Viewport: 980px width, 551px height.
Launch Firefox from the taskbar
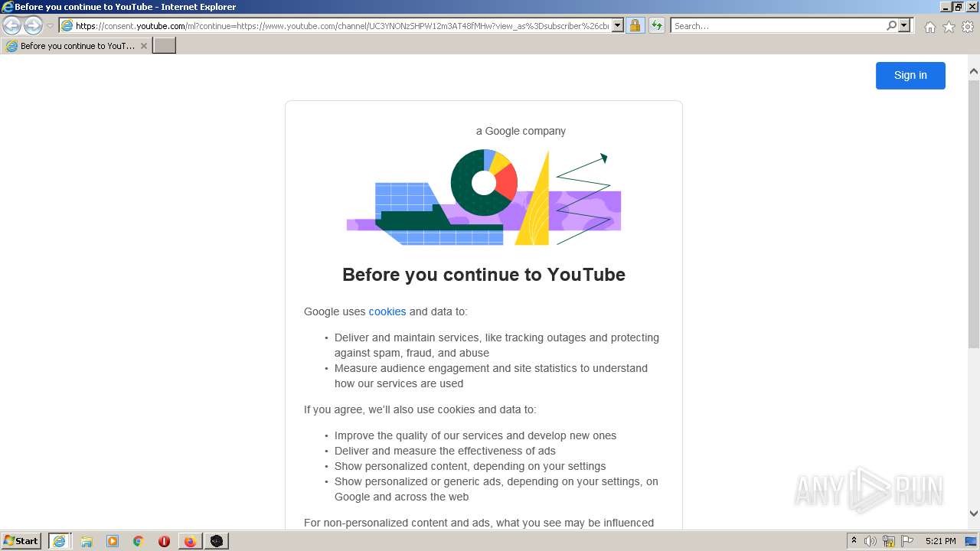tap(190, 541)
